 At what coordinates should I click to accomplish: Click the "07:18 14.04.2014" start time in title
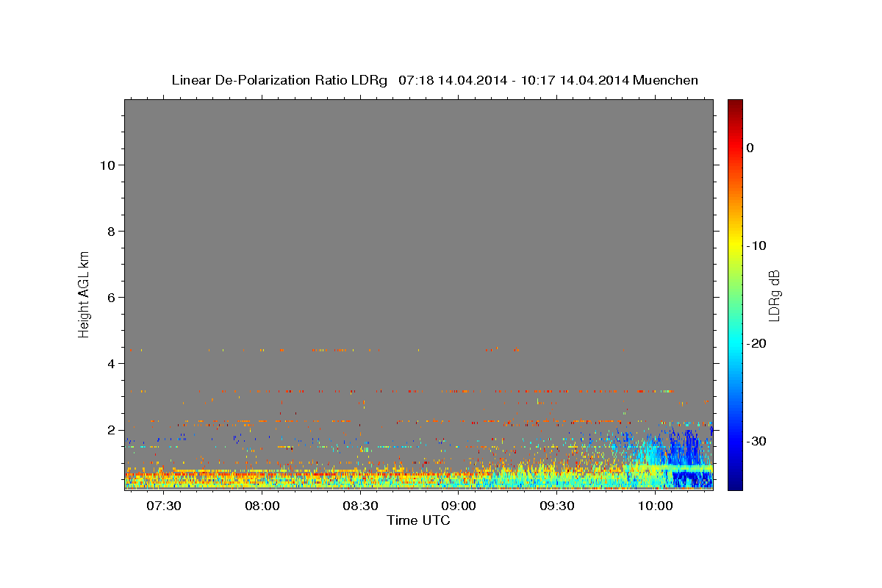pos(452,80)
